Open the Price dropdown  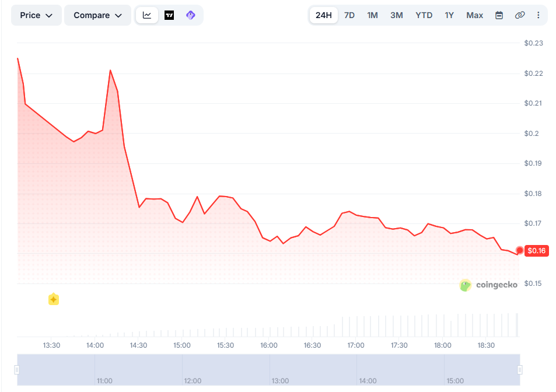36,15
